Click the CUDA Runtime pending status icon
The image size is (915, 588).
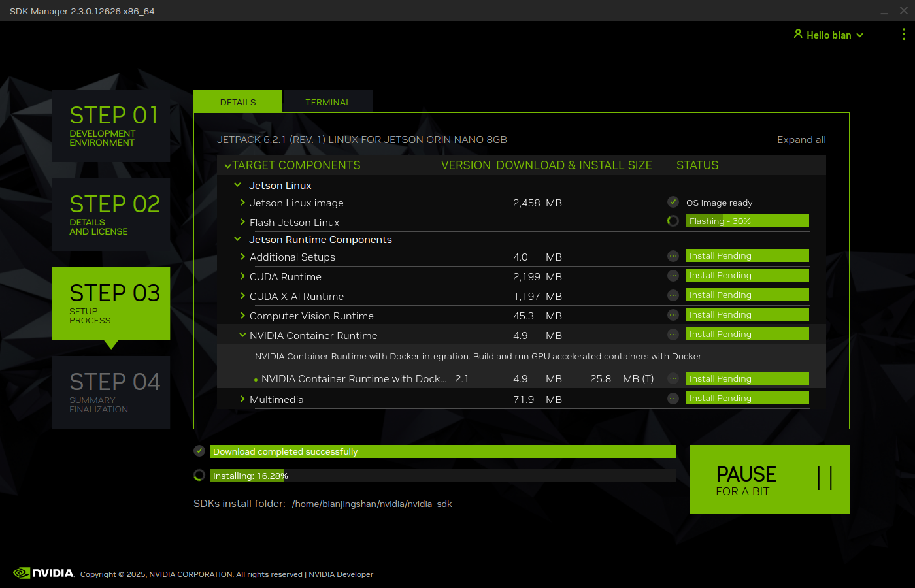click(x=673, y=276)
